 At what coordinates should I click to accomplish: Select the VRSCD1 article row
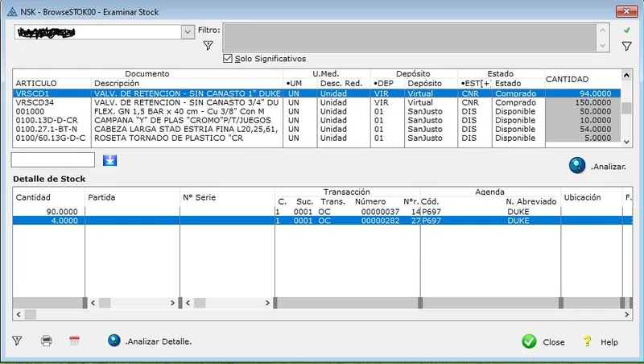[316, 93]
